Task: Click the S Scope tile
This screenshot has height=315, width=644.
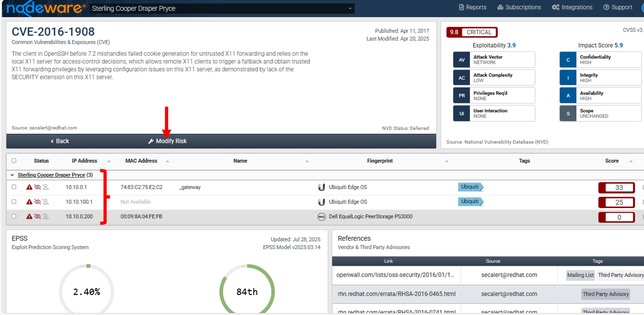Action: 600,114
